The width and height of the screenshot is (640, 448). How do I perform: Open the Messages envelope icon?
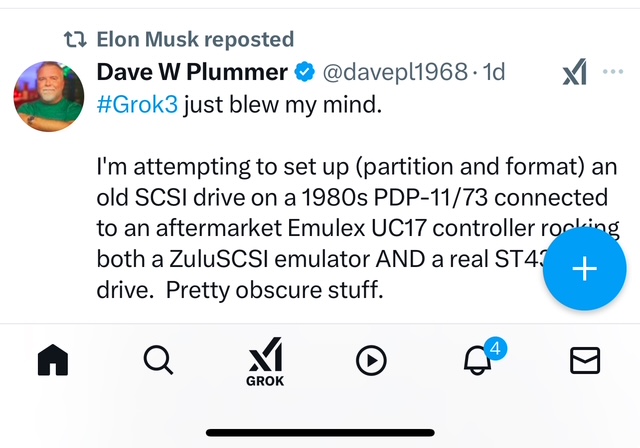pos(584,360)
